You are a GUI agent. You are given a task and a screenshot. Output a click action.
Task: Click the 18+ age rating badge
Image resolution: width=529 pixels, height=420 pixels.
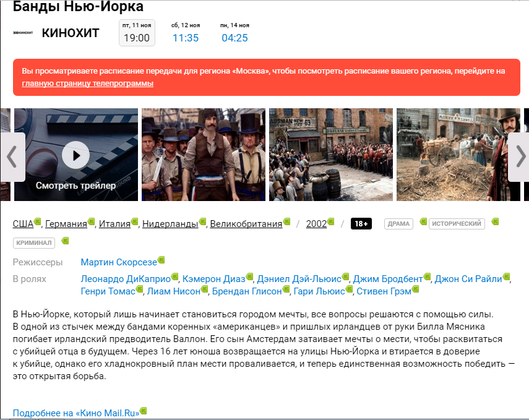click(x=361, y=224)
